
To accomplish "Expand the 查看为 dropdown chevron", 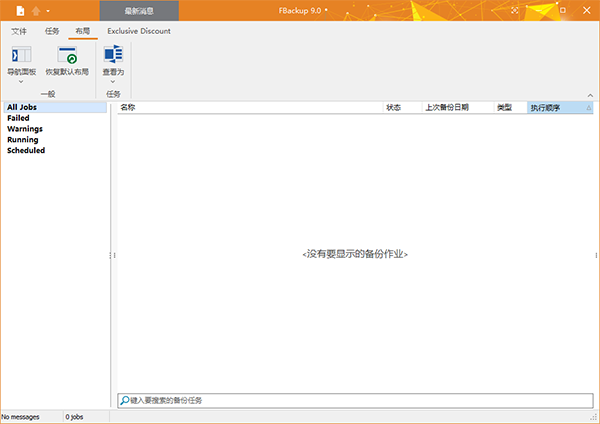I will [113, 82].
